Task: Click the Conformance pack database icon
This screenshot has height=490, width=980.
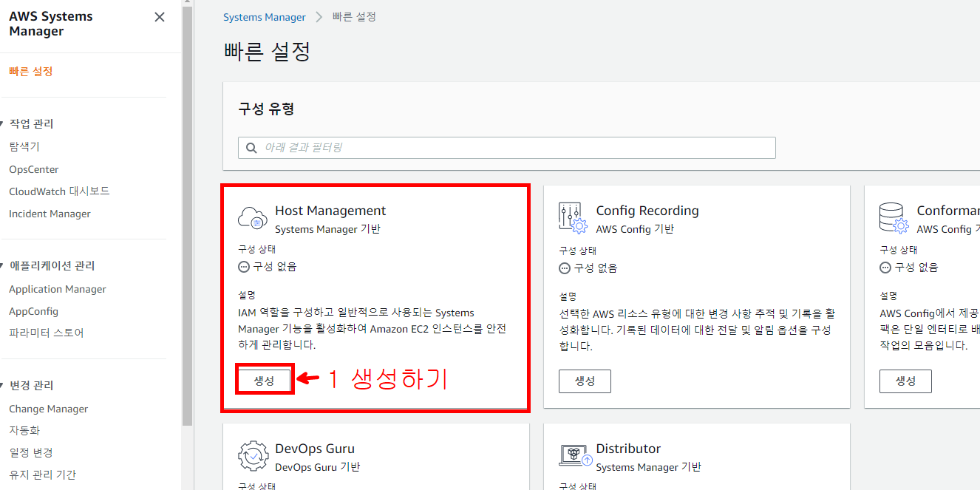Action: pos(894,219)
